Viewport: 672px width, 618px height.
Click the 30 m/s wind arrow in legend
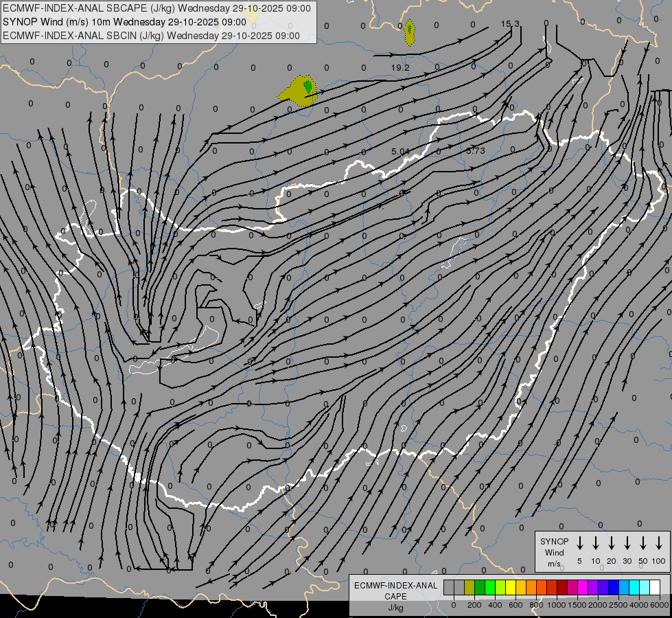[x=627, y=543]
